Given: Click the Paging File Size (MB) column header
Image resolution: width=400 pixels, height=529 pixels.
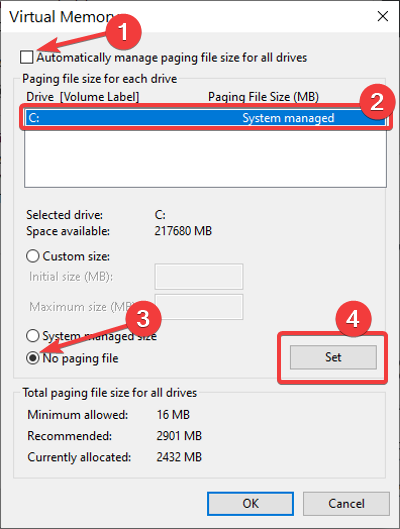Looking at the screenshot, I should [263, 97].
